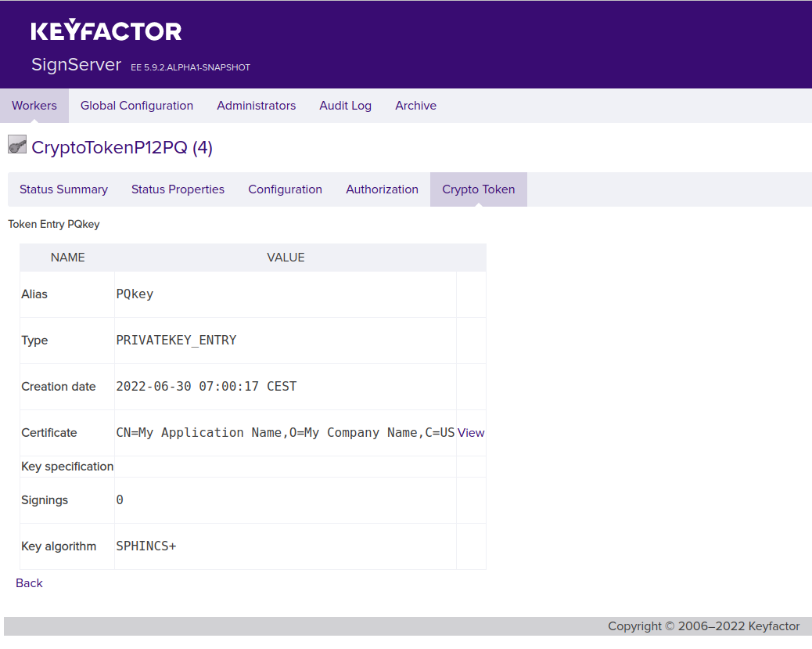Select the Authorization tab
812x649 pixels.
[x=382, y=189]
